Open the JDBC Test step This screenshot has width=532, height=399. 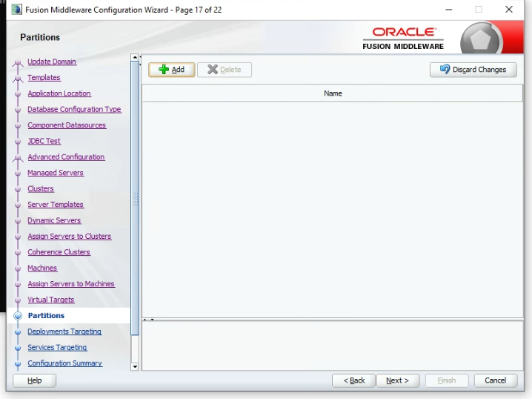tap(44, 141)
